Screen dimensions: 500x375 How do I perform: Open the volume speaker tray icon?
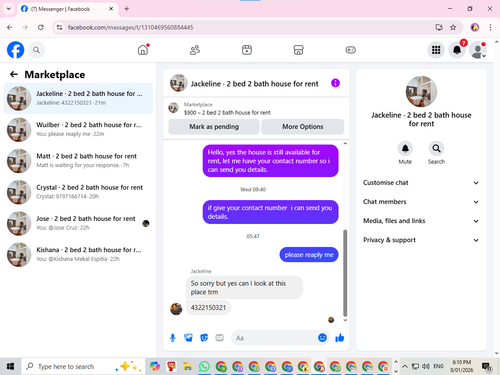pos(426,366)
